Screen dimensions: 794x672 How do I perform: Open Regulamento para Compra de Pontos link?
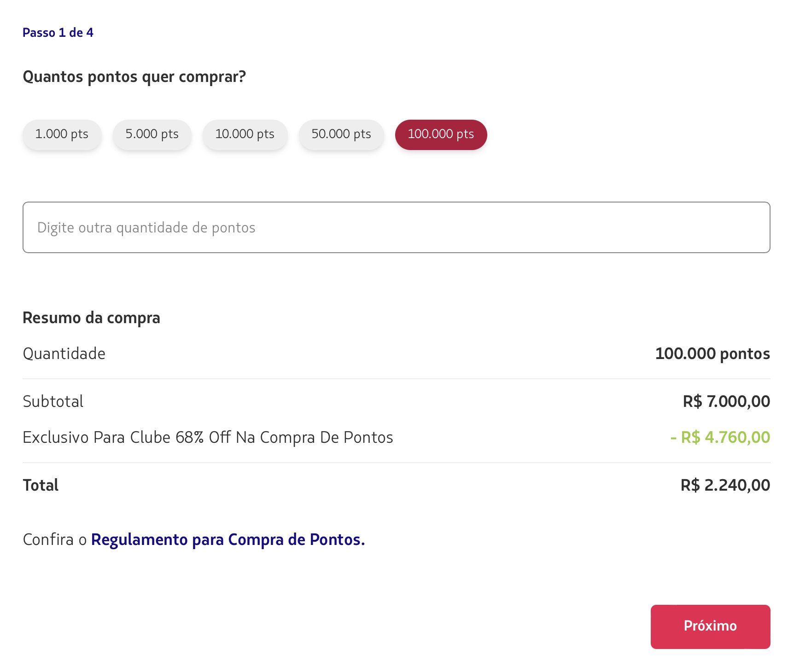point(228,539)
